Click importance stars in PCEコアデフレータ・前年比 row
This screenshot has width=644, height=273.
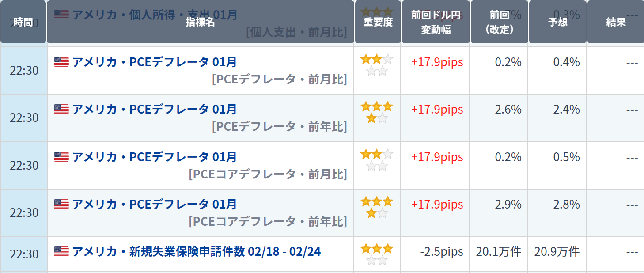pyautogui.click(x=377, y=207)
